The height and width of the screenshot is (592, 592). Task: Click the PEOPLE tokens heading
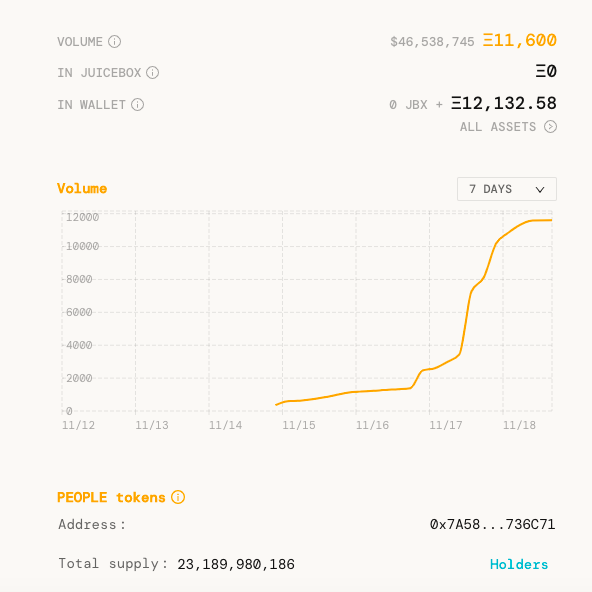[x=111, y=498]
